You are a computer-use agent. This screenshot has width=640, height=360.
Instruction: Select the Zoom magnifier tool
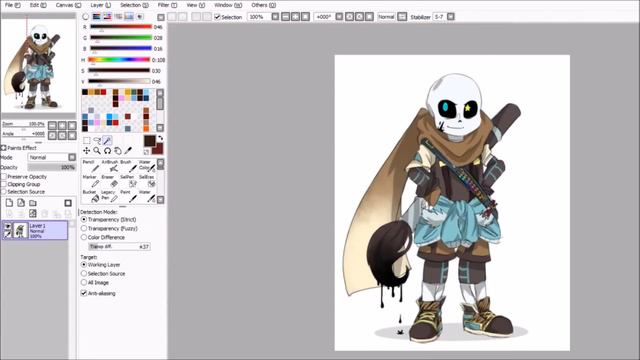[97, 151]
